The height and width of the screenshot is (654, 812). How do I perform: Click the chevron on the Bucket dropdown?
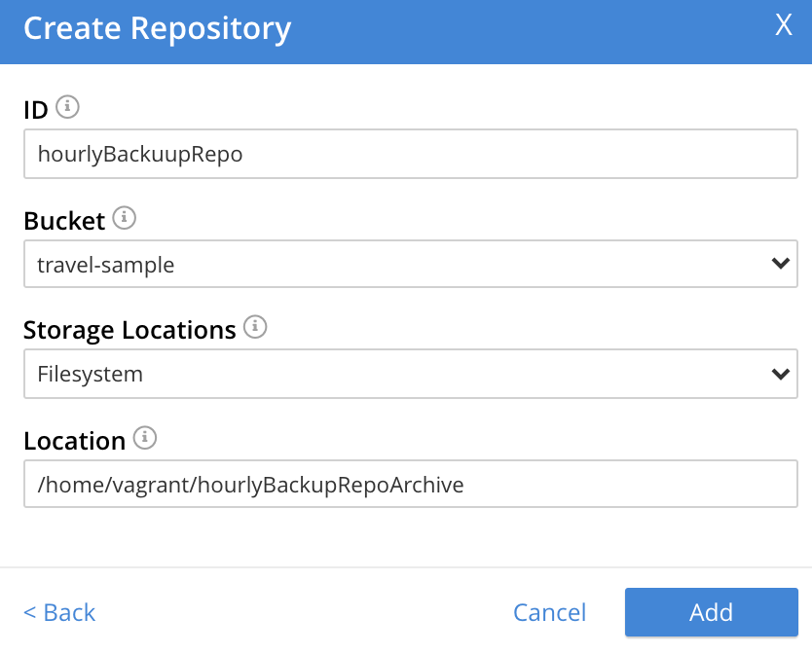[x=778, y=263]
